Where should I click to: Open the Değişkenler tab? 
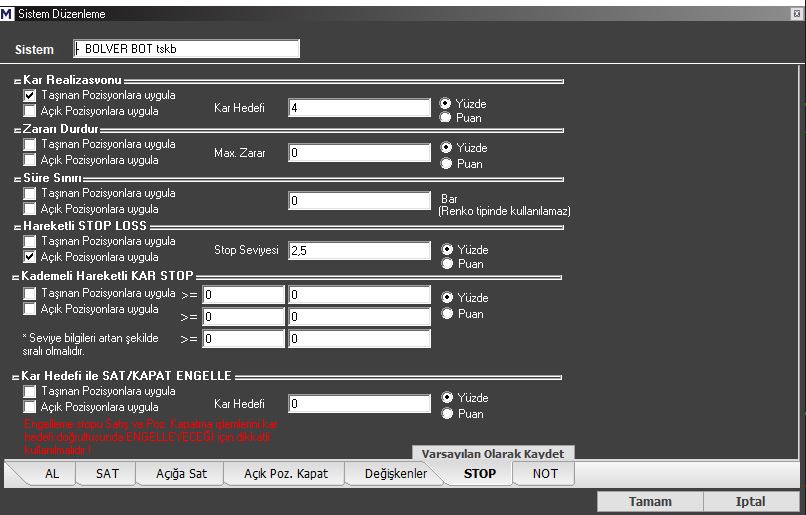[x=395, y=473]
